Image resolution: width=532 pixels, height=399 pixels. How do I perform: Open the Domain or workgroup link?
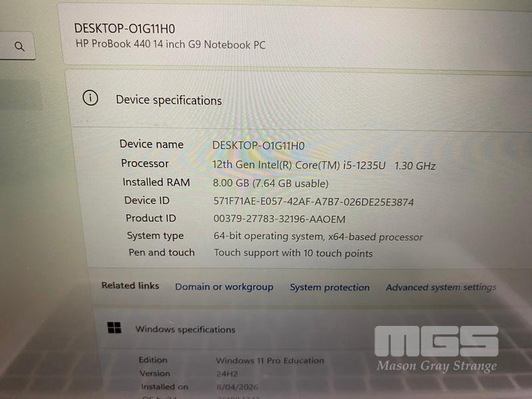(x=224, y=287)
